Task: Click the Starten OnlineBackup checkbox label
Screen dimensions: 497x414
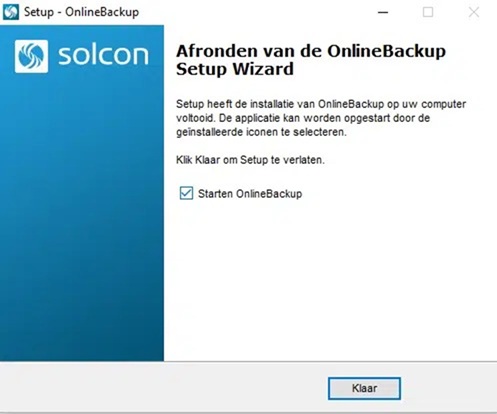Action: (250, 194)
